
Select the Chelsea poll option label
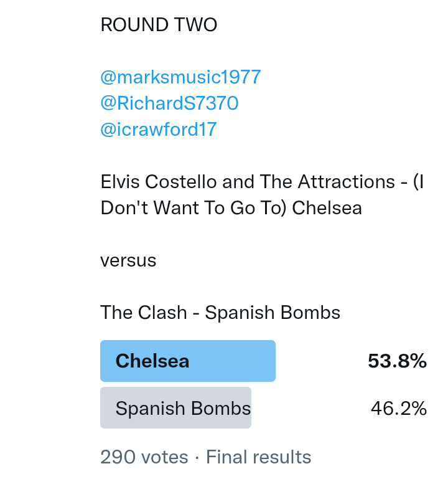(x=152, y=361)
